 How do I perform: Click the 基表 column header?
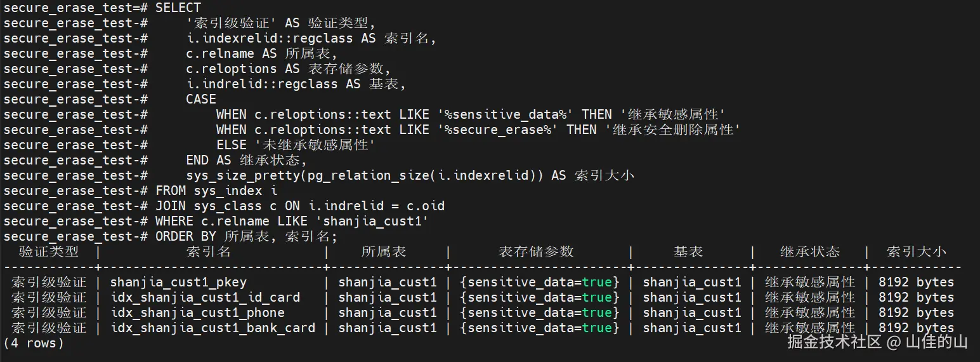688,251
